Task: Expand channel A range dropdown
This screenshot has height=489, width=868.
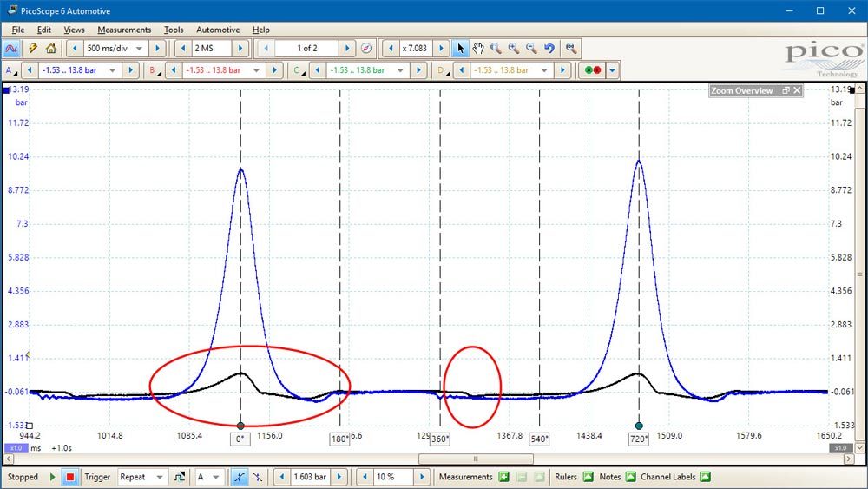Action: tap(112, 70)
